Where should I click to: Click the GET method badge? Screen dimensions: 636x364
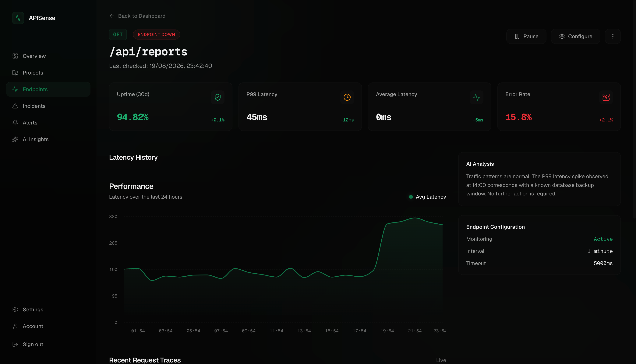118,34
